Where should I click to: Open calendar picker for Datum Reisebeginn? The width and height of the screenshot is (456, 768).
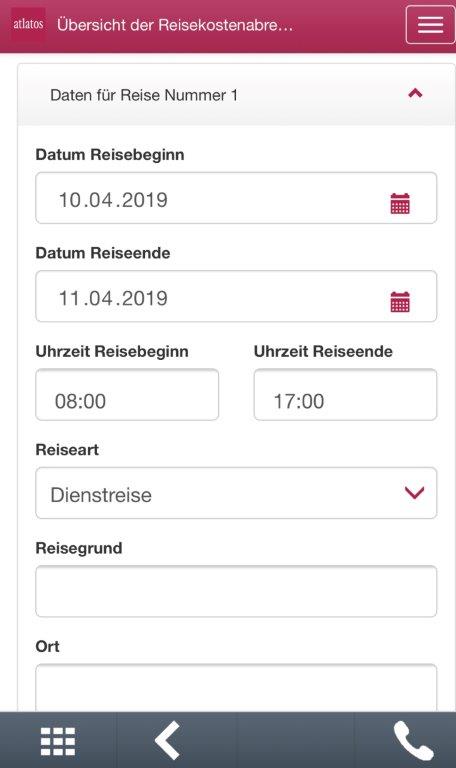(x=400, y=203)
